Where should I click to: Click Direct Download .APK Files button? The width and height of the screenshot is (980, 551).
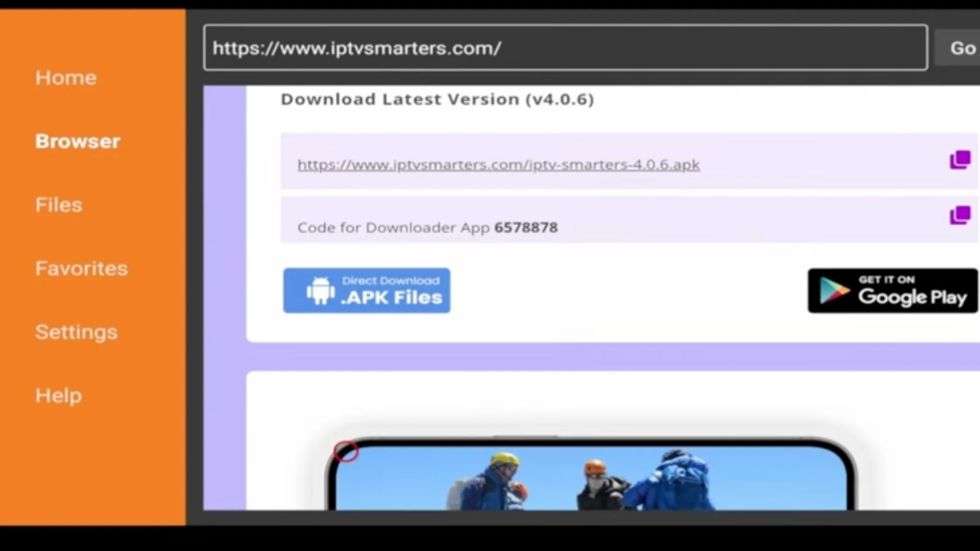tap(367, 290)
